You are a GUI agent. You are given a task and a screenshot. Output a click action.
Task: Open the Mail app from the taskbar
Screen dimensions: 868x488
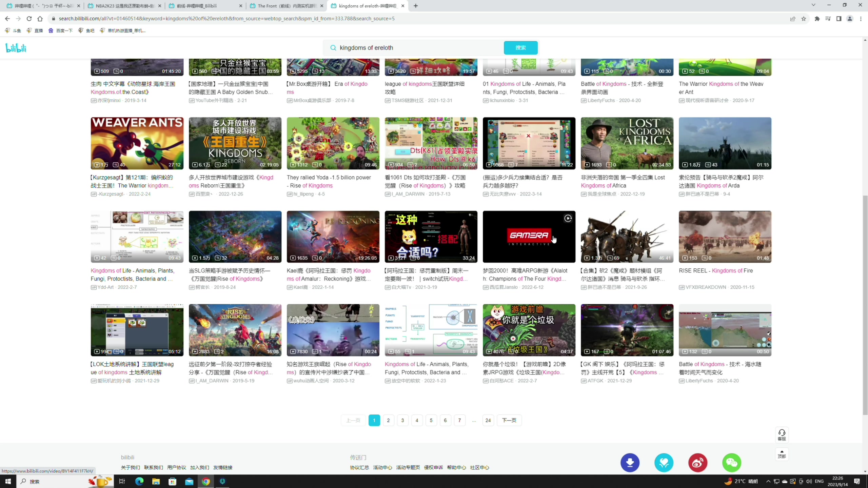click(x=189, y=481)
